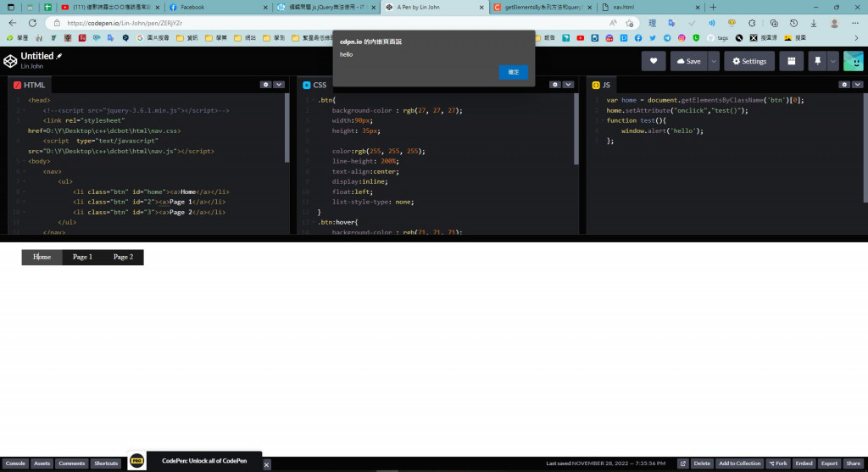Viewport: 868px width, 472px height.
Task: Expand JS editor dropdown chevron
Action: [857, 85]
